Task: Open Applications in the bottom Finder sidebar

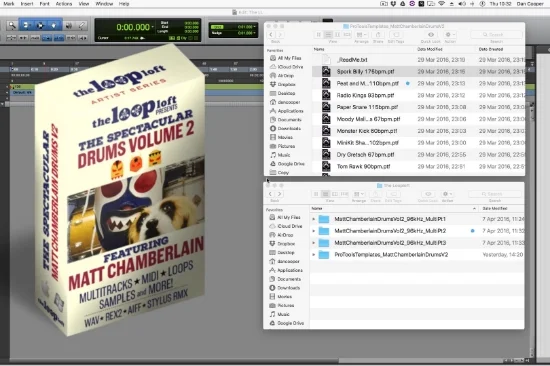Action: tap(286, 270)
